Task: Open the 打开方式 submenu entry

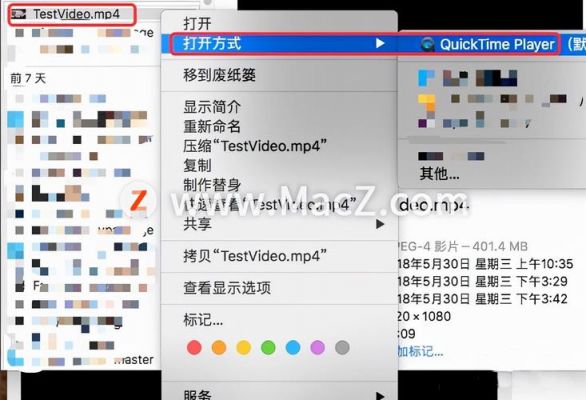Action: click(x=279, y=44)
